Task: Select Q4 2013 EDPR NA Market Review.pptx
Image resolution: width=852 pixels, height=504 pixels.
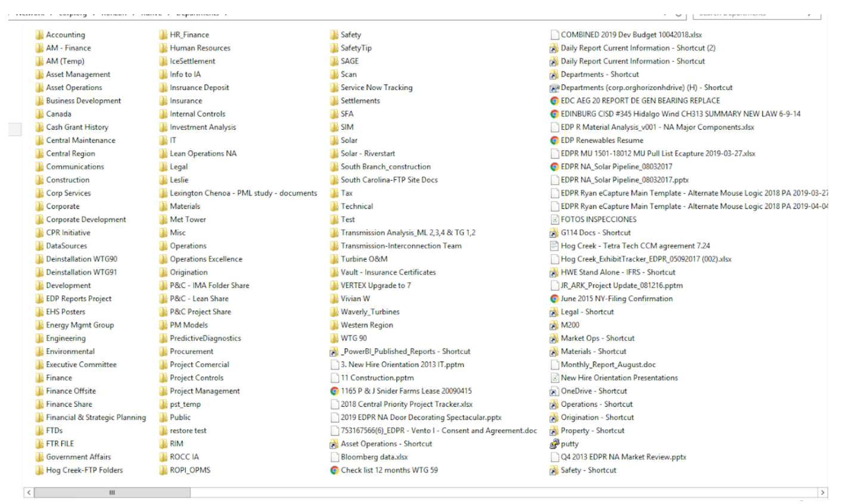Action: (x=623, y=457)
